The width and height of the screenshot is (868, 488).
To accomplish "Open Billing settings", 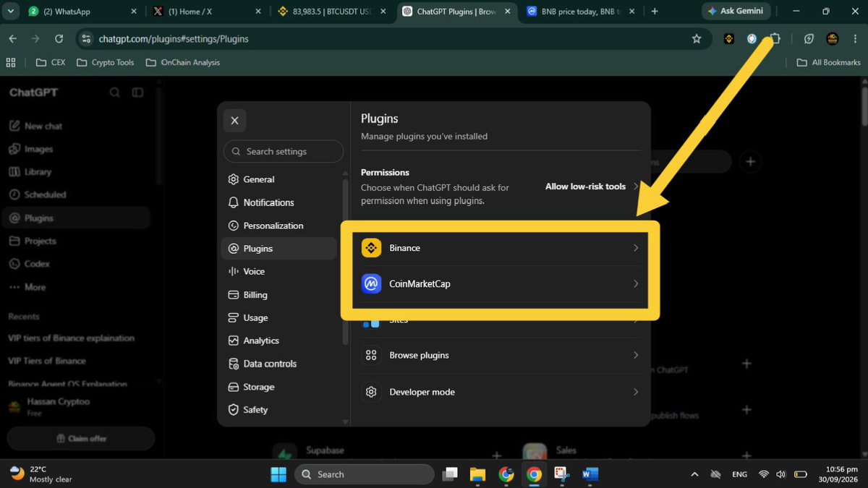I will (280, 294).
